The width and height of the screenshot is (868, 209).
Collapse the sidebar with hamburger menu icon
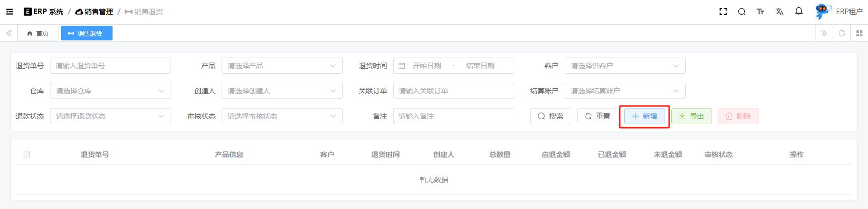point(10,12)
